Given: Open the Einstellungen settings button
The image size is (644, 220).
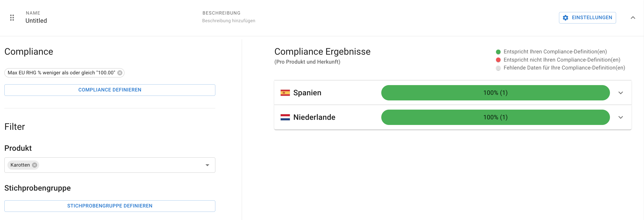Looking at the screenshot, I should (x=587, y=18).
